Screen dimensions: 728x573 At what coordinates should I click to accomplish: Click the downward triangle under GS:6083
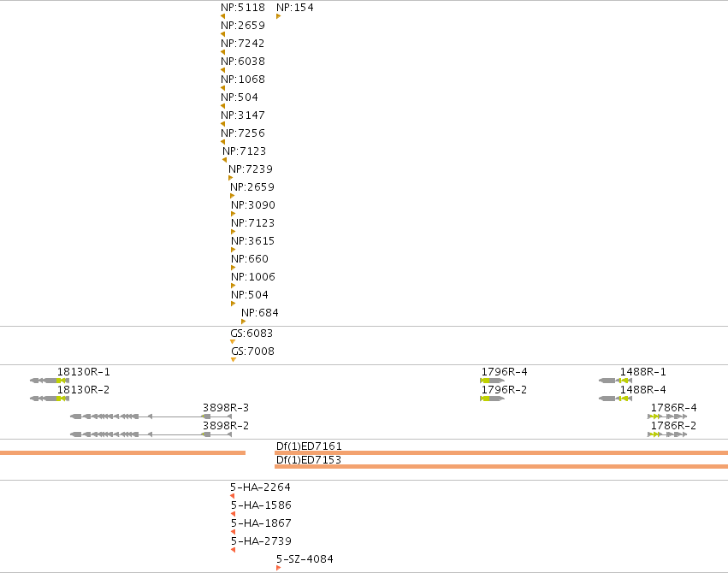[x=233, y=342]
